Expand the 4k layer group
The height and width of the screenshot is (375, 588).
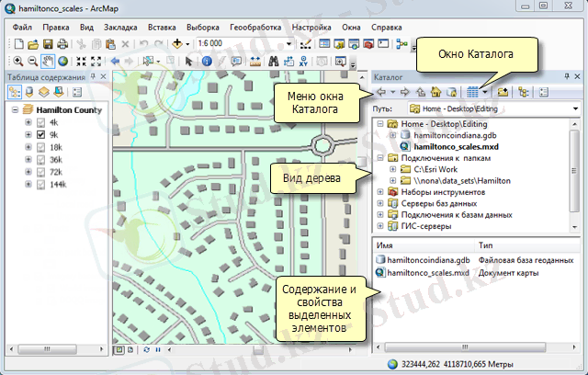coord(28,122)
